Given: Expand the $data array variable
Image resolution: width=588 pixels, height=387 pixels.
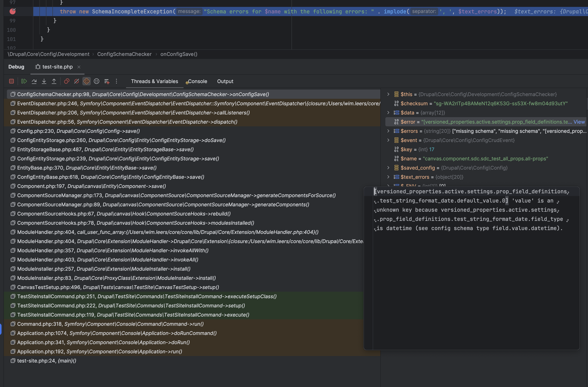Looking at the screenshot, I should pyautogui.click(x=388, y=113).
